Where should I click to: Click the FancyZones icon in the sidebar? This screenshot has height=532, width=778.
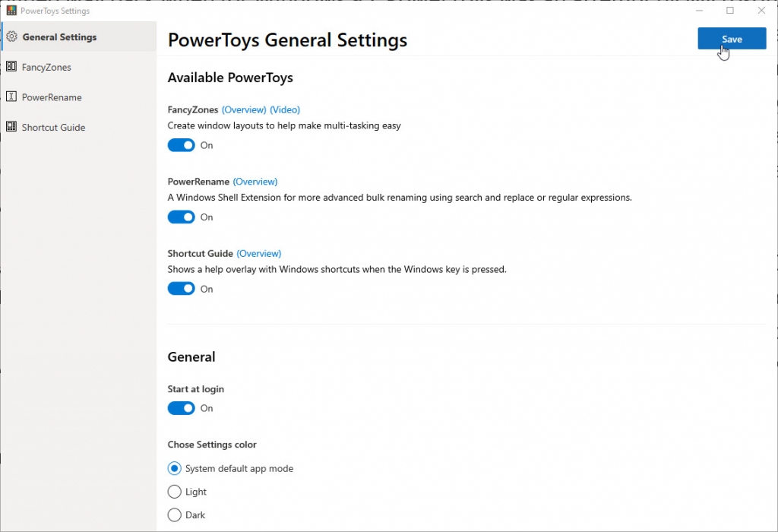[x=11, y=67]
